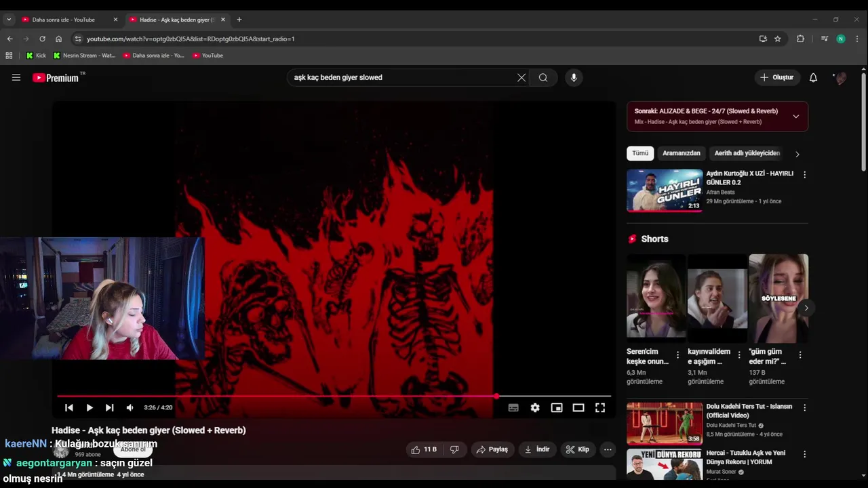Open the Oluştur create button
The width and height of the screenshot is (868, 488).
tap(777, 77)
